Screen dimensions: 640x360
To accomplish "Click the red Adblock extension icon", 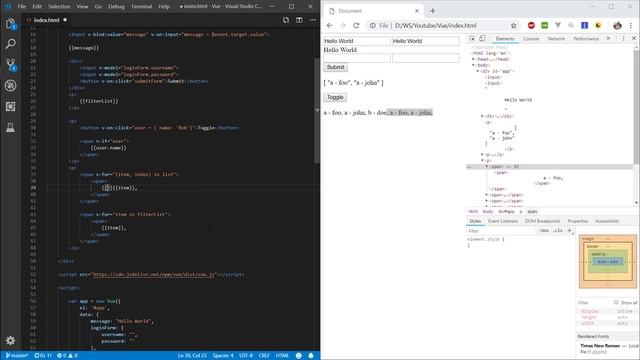I will 531,25.
